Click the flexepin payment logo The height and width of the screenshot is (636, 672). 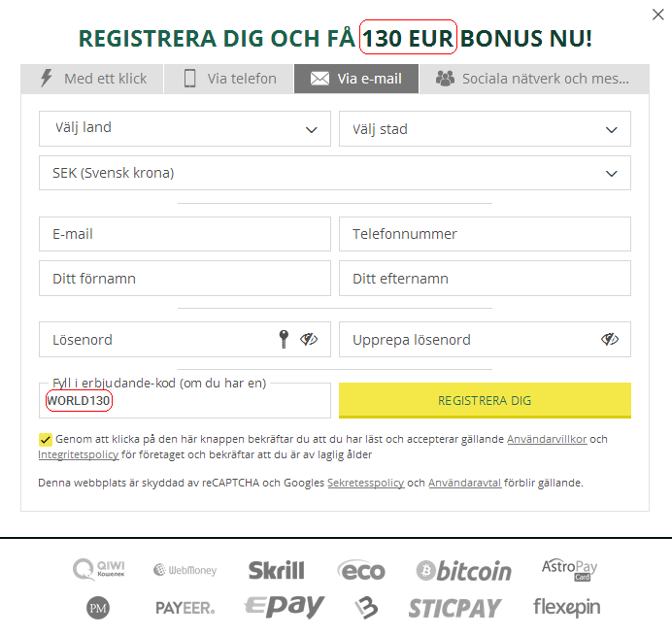pos(566,607)
